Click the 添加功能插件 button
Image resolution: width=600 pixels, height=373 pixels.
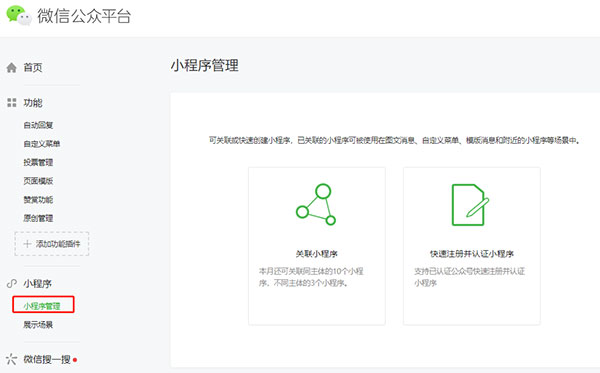tap(52, 244)
